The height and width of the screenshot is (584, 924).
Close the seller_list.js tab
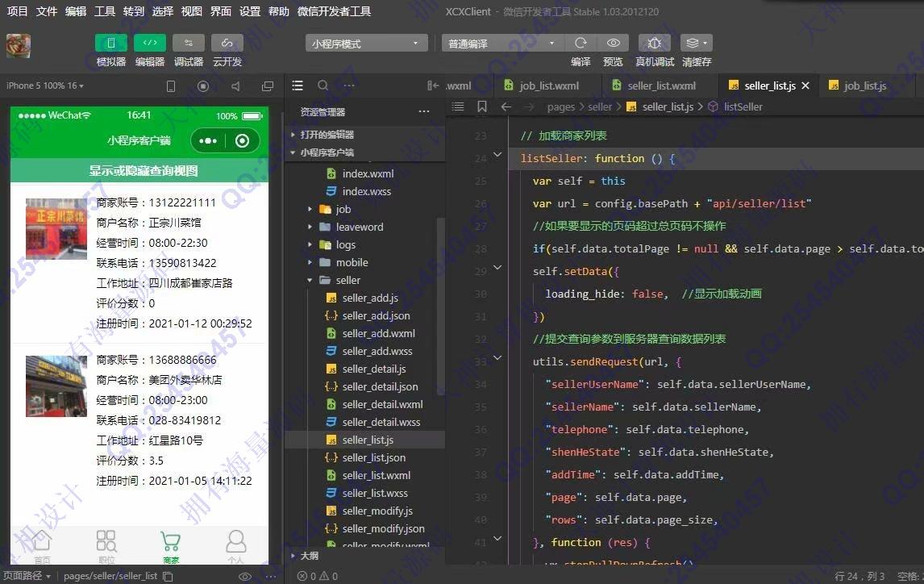coord(805,86)
